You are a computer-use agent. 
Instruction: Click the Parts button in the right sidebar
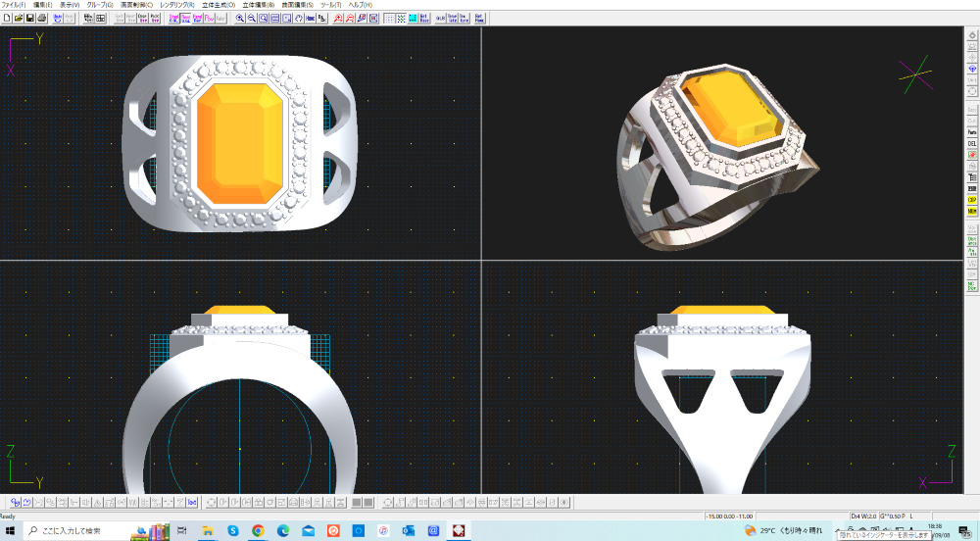point(972,131)
